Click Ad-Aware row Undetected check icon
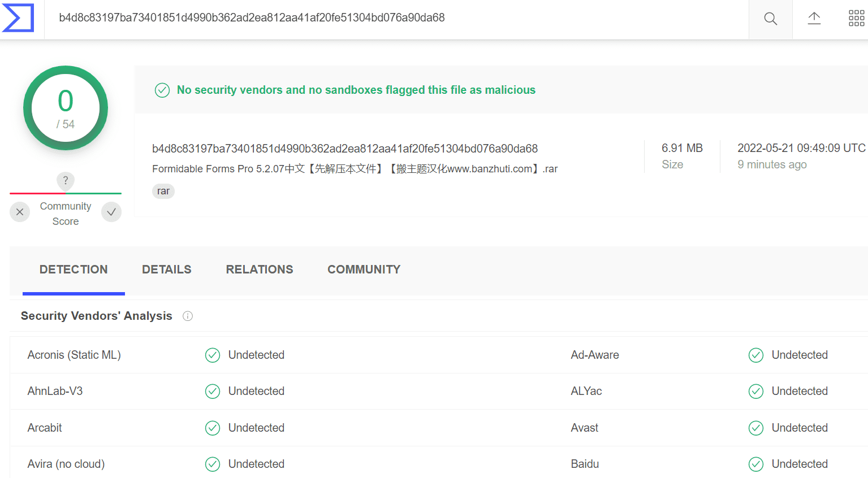 756,355
